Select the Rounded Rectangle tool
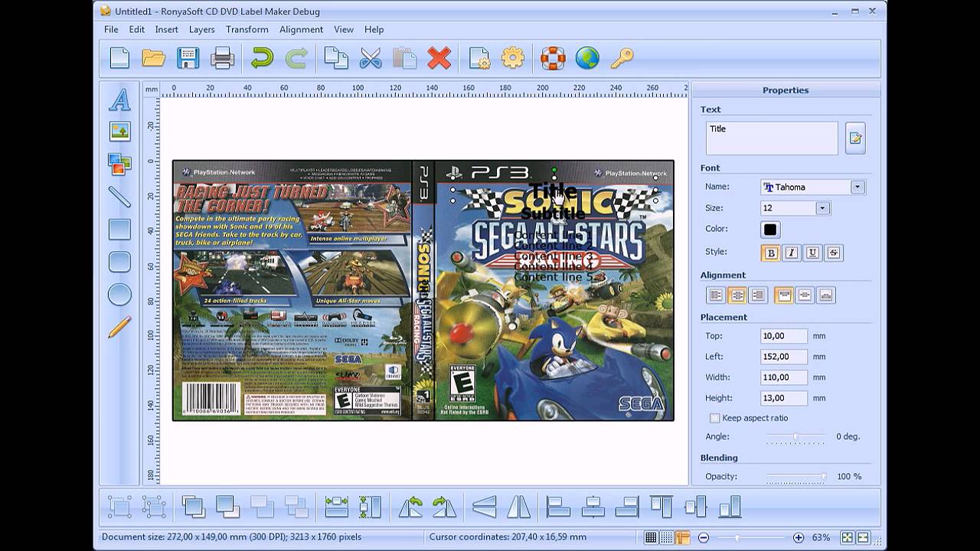 point(119,262)
